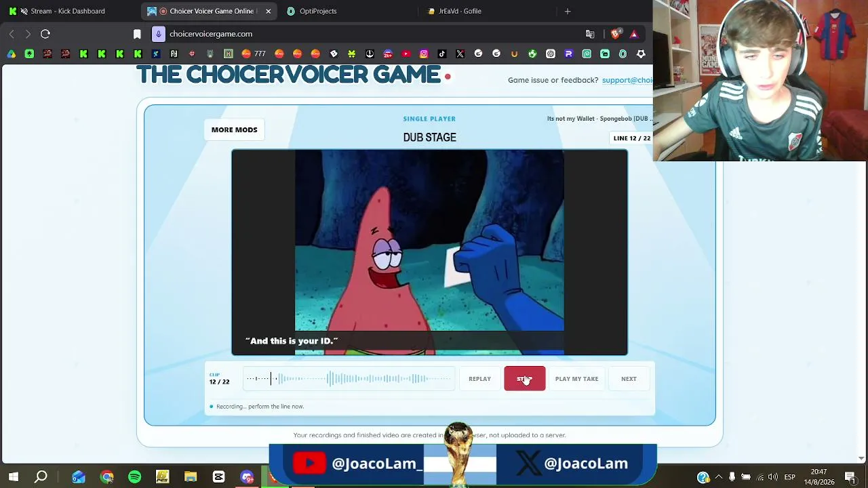Open the orange U bookmark icon
The height and width of the screenshot is (488, 868).
514,54
